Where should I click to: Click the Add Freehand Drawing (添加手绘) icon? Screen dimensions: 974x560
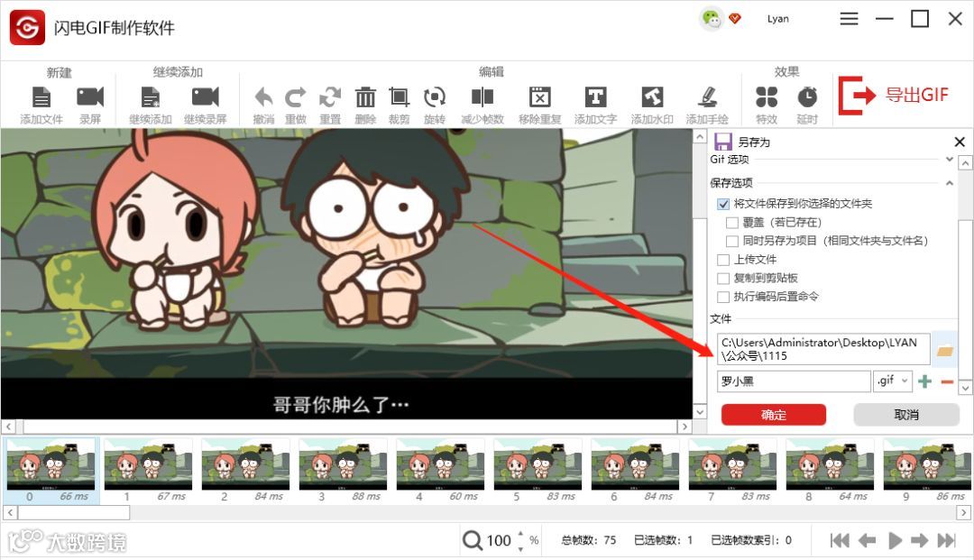point(707,97)
